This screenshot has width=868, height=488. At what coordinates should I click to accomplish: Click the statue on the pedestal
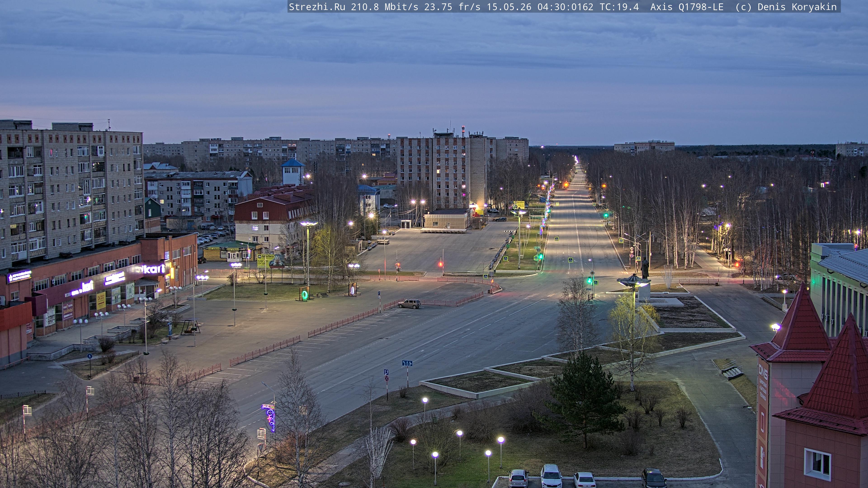(645, 268)
